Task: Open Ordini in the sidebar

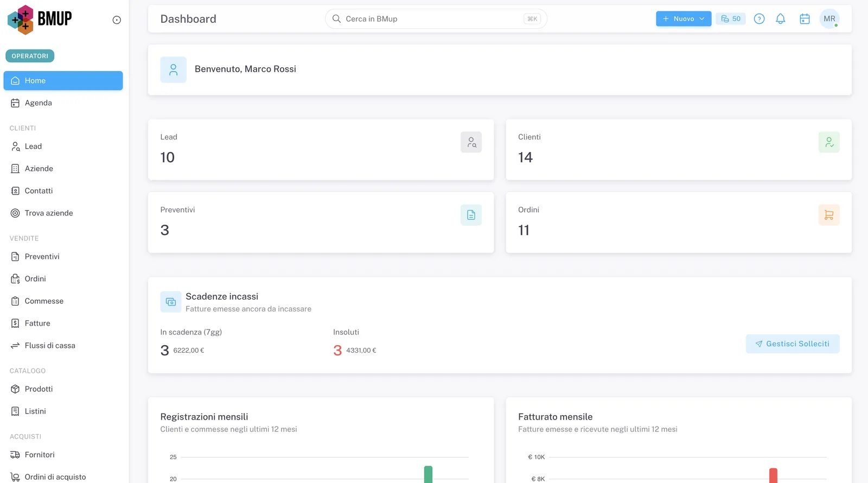Action: coord(63,279)
